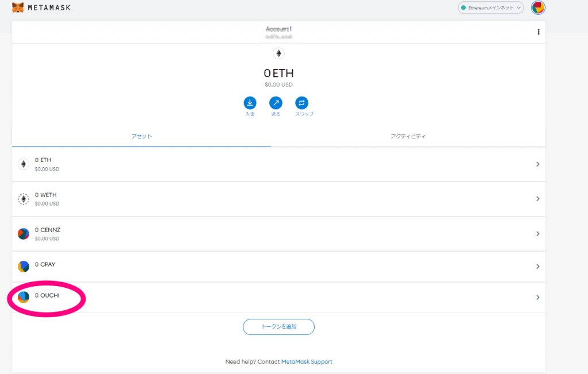Switch to the アセット (Assets) tab
Screen dimensions: 588x374
coord(141,137)
